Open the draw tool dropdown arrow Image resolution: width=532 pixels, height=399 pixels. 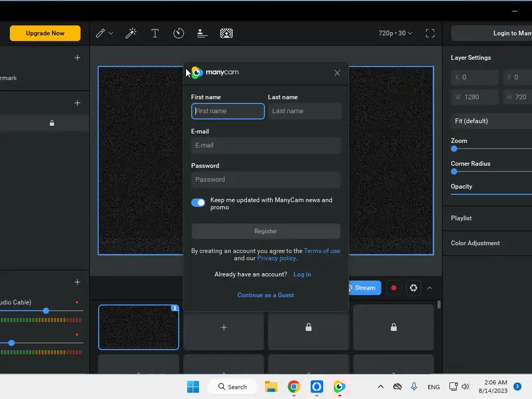pos(111,33)
